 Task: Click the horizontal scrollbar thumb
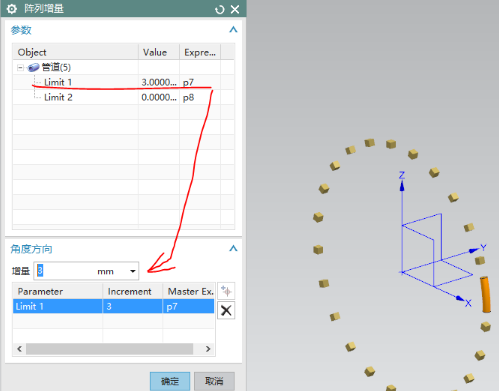(x=109, y=349)
